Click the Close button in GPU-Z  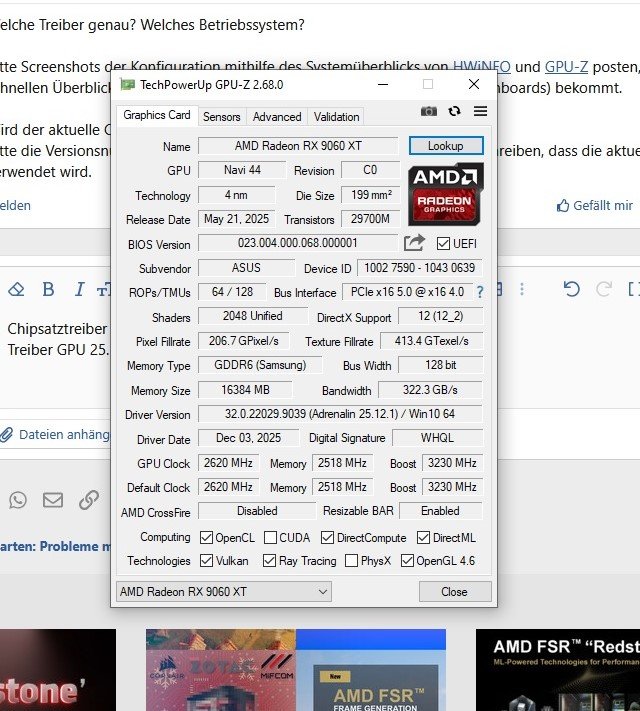click(454, 591)
